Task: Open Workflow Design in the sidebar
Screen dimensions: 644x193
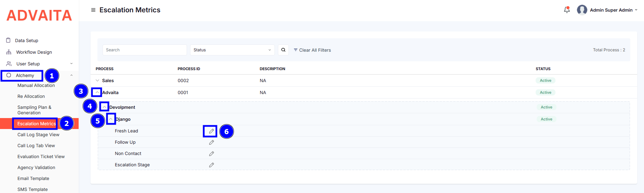Action: pos(34,52)
